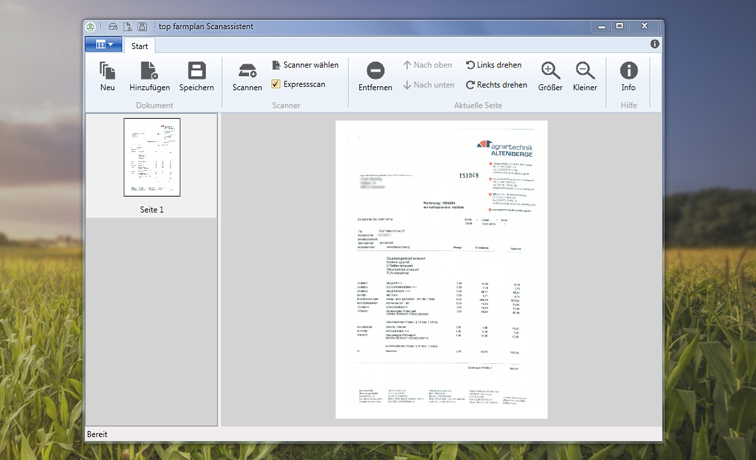Open the Info help icon
Image resolution: width=756 pixels, height=460 pixels.
(628, 75)
